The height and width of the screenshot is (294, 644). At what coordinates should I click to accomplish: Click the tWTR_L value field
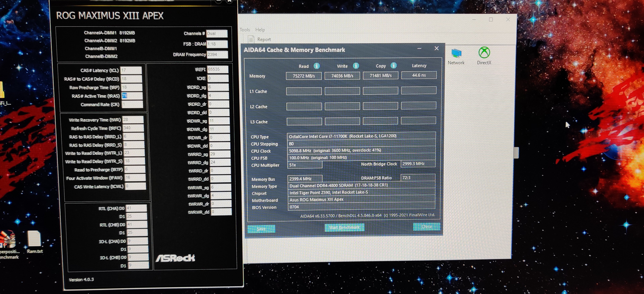[134, 153]
